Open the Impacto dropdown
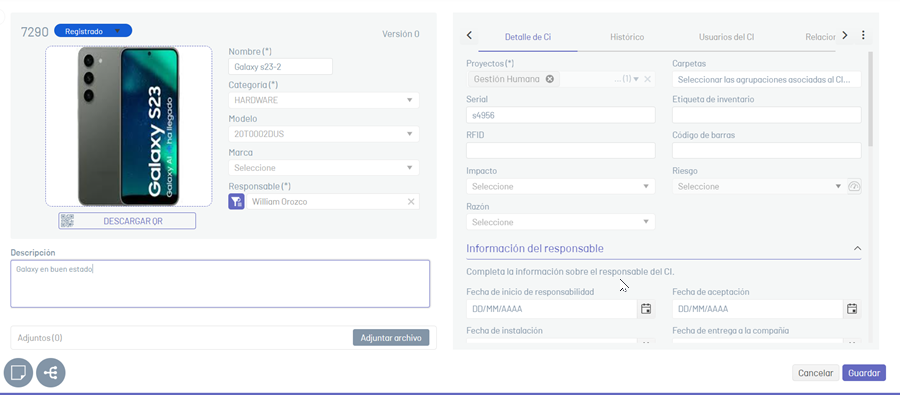900x395 pixels. (x=561, y=187)
